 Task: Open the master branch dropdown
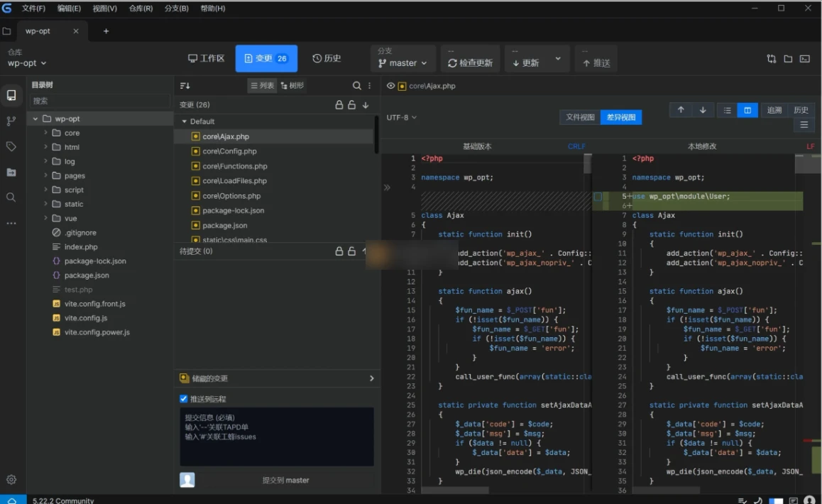pyautogui.click(x=402, y=63)
